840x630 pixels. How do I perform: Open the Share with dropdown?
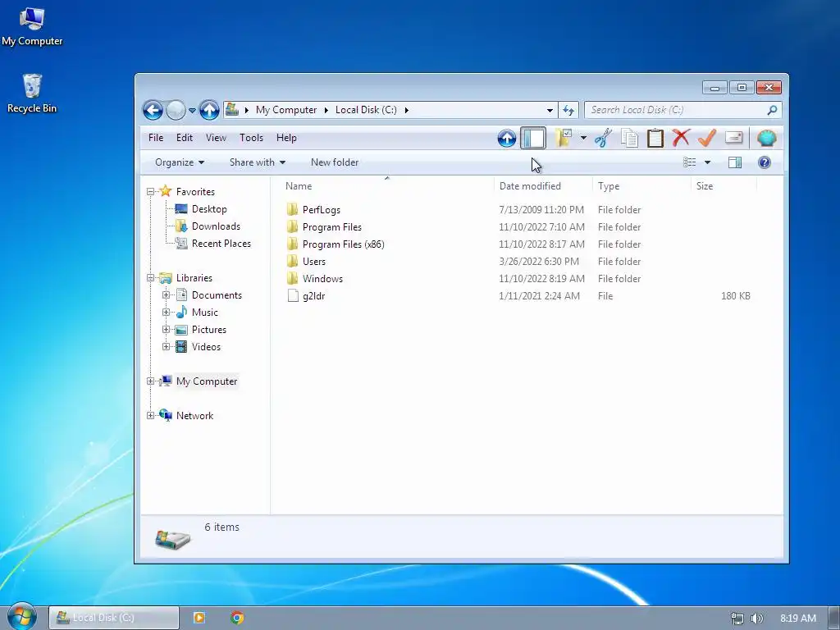point(257,162)
